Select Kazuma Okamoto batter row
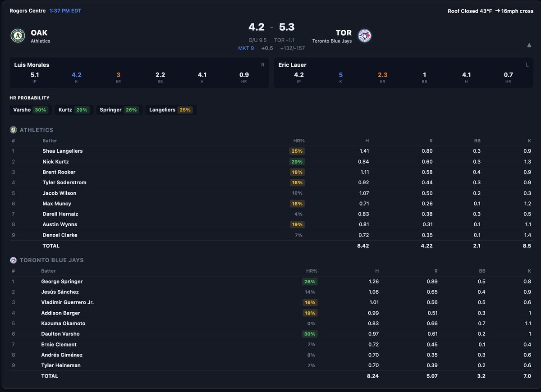Screen dimensions: 541x392 [x=270, y=324]
